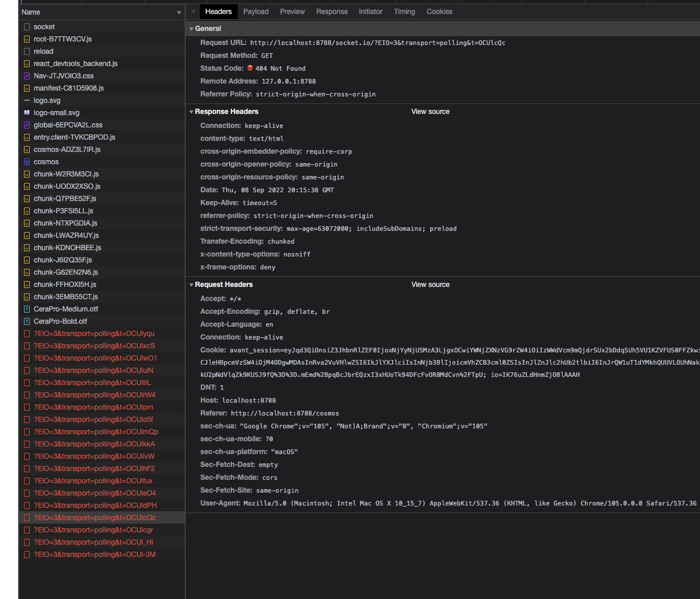The image size is (700, 599).
Task: Select the polling request ending in OCUI-3M
Action: [x=93, y=554]
